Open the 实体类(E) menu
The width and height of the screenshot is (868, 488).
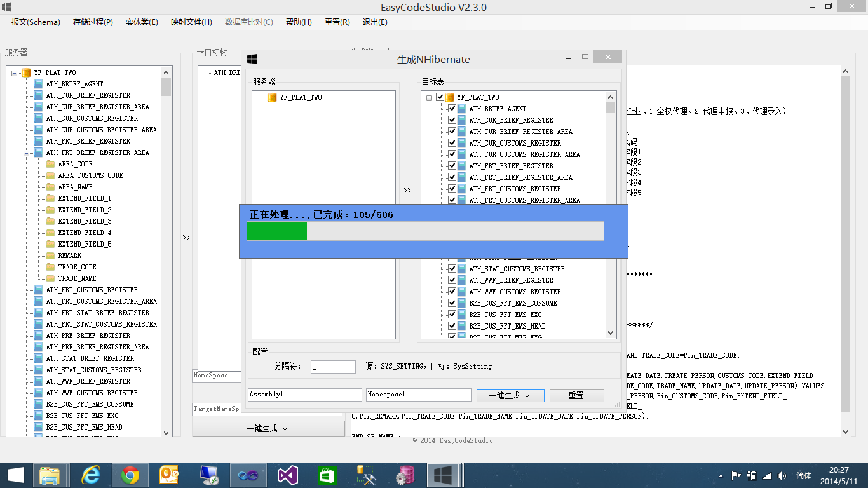point(142,22)
